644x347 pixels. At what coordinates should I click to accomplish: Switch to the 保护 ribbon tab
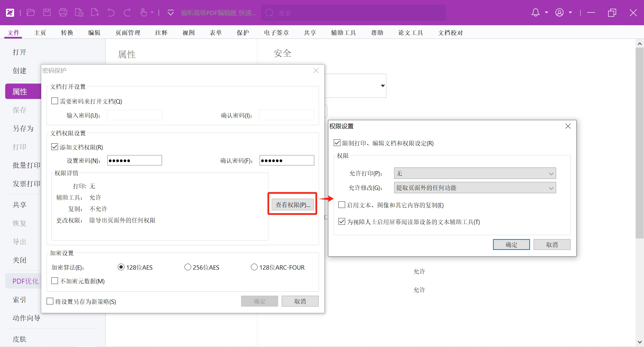243,33
